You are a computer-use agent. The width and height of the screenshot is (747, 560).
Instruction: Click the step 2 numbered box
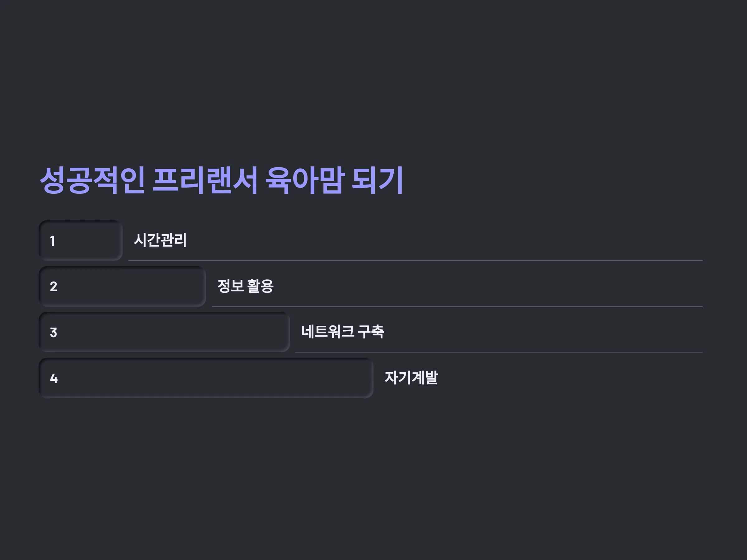point(122,286)
